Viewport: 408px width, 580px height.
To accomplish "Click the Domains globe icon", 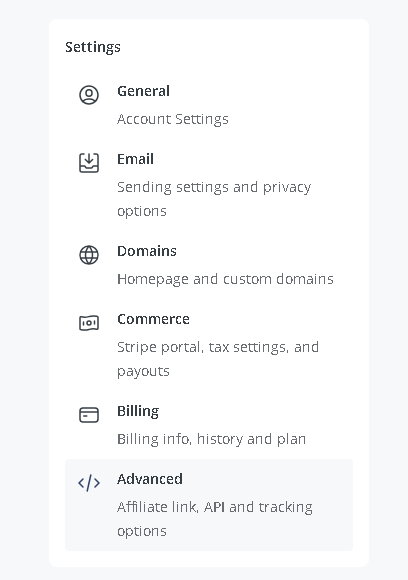I will tap(89, 255).
